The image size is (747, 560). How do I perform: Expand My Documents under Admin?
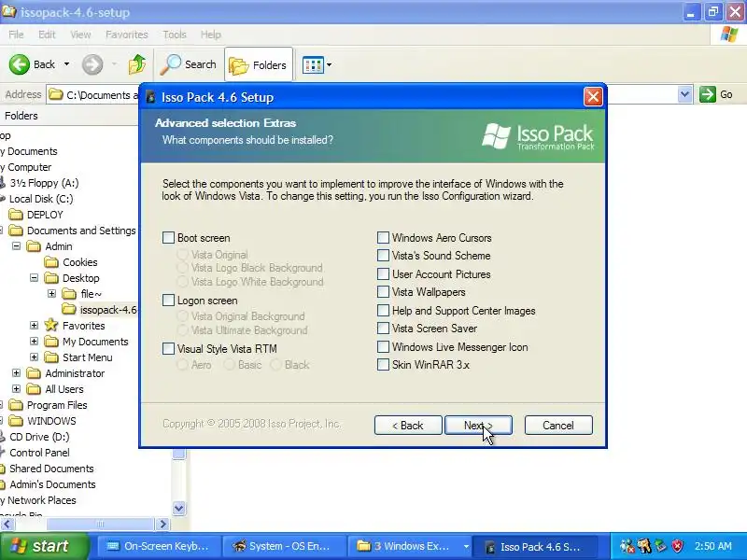point(34,341)
